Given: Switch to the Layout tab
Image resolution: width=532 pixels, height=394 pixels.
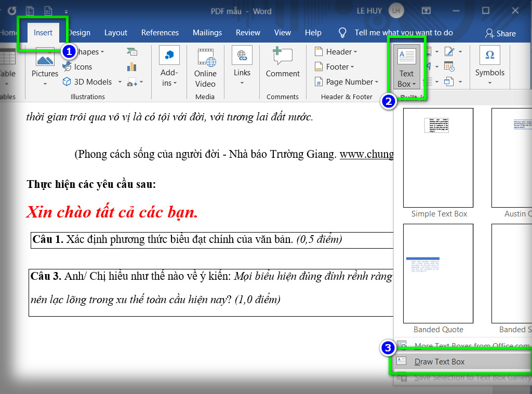Looking at the screenshot, I should click(116, 33).
